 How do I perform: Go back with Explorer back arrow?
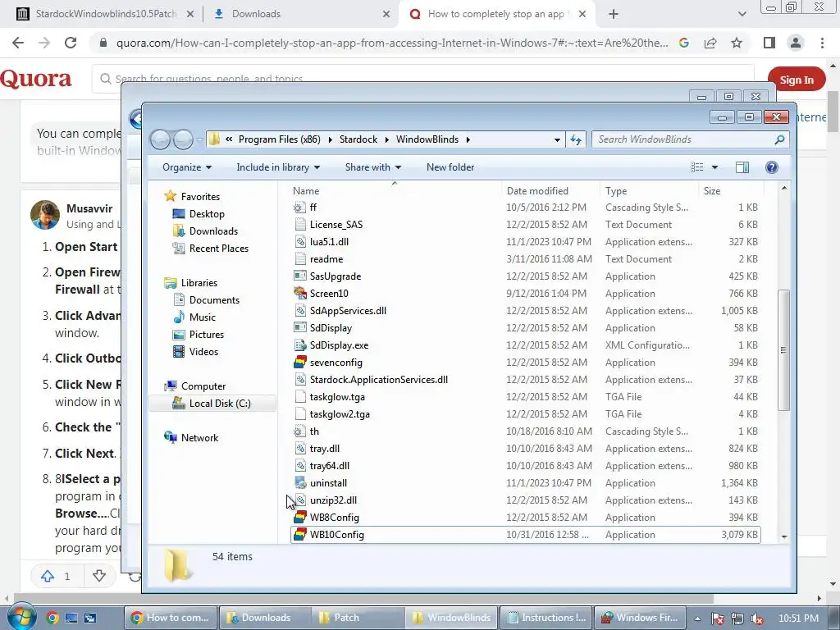160,139
